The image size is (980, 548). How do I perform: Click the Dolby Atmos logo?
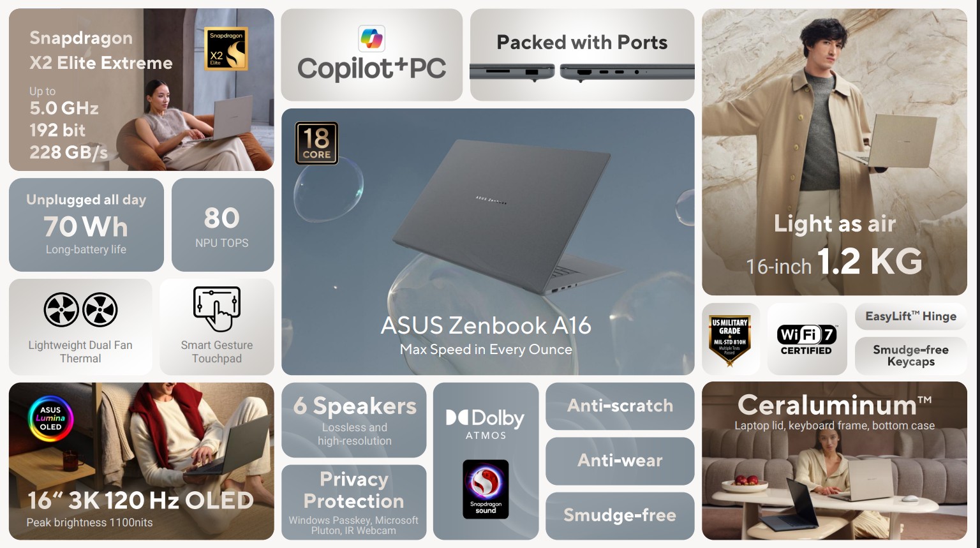[x=486, y=425]
